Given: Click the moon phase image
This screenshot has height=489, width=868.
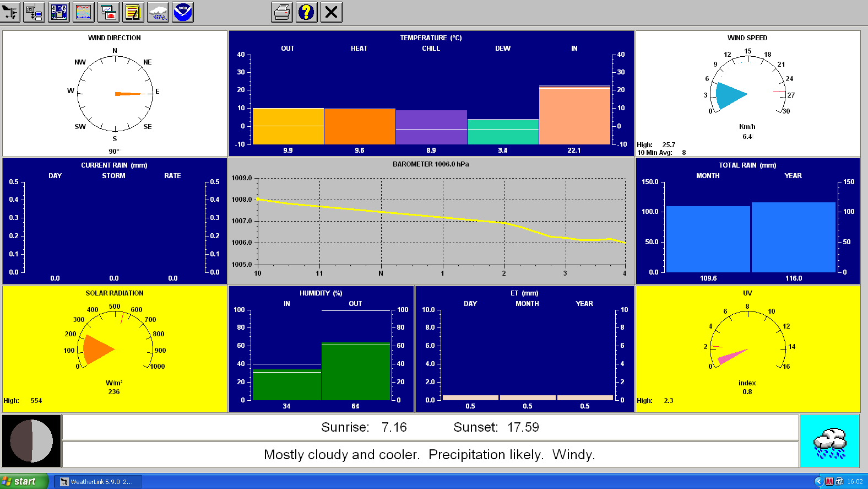Looking at the screenshot, I should pyautogui.click(x=31, y=441).
